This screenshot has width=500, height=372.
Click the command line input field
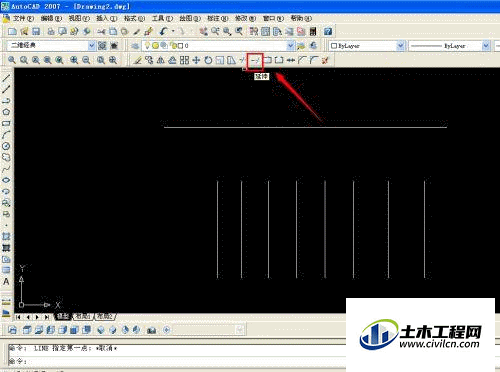coord(177,361)
